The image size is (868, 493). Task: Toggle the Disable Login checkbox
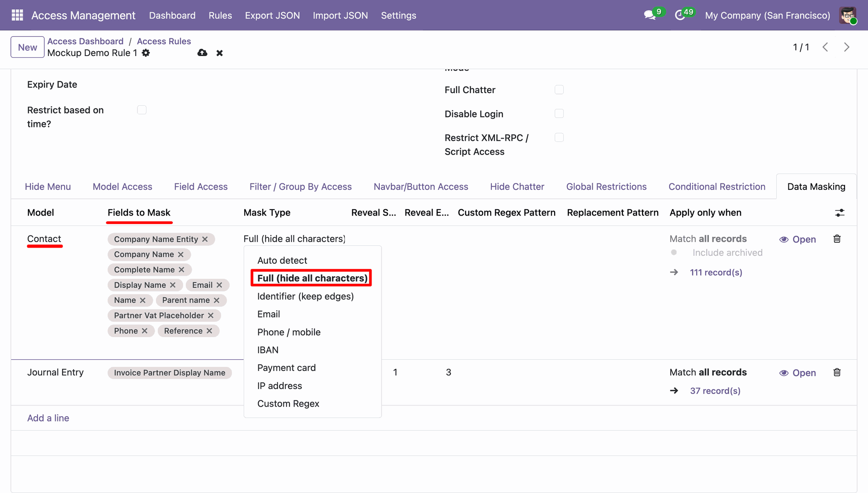[559, 113]
